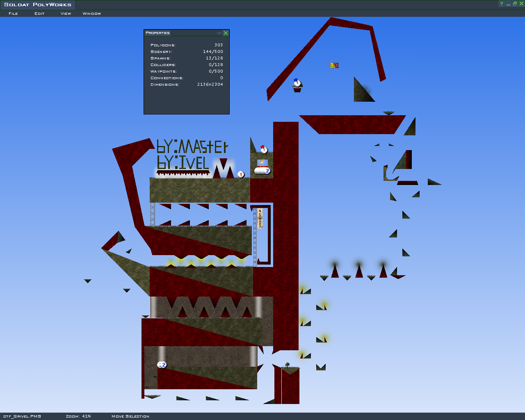
Task: Click the red flag spawn marker
Action: click(264, 149)
